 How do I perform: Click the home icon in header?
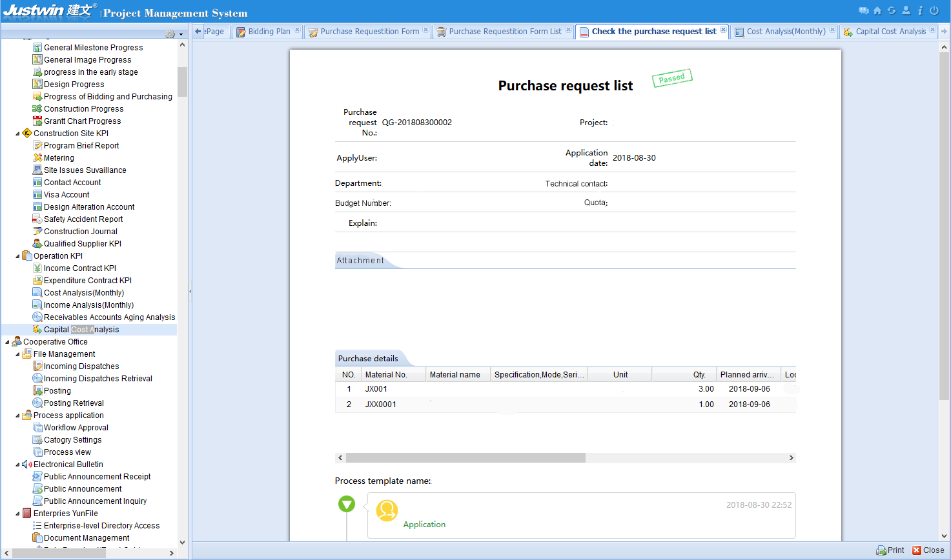[x=877, y=10]
